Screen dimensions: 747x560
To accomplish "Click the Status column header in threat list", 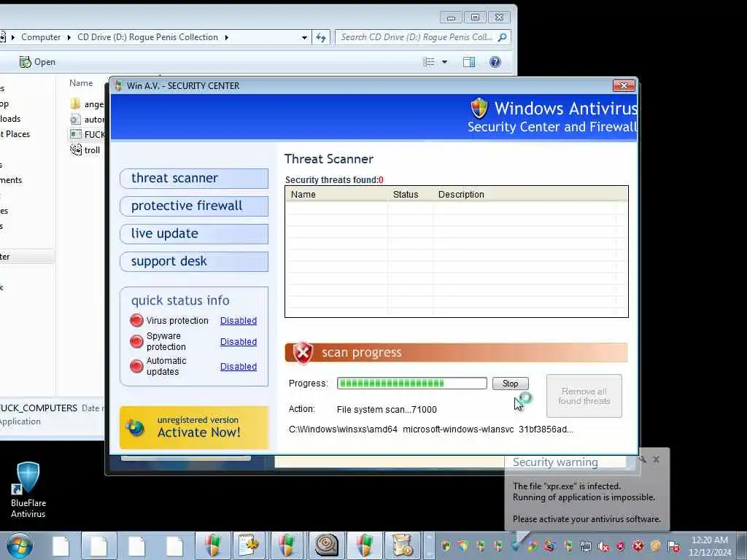I will (406, 194).
